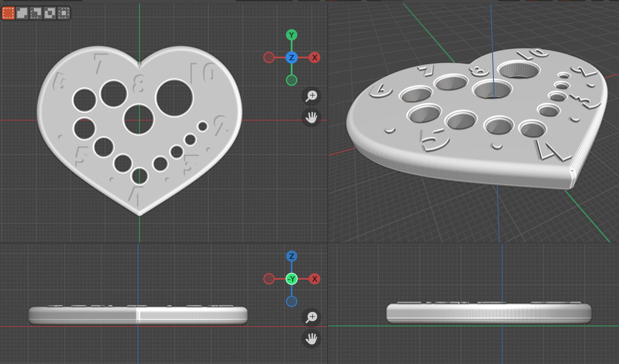Click blue Z axis in front view gizmo
This screenshot has height=364, width=619.
291,256
